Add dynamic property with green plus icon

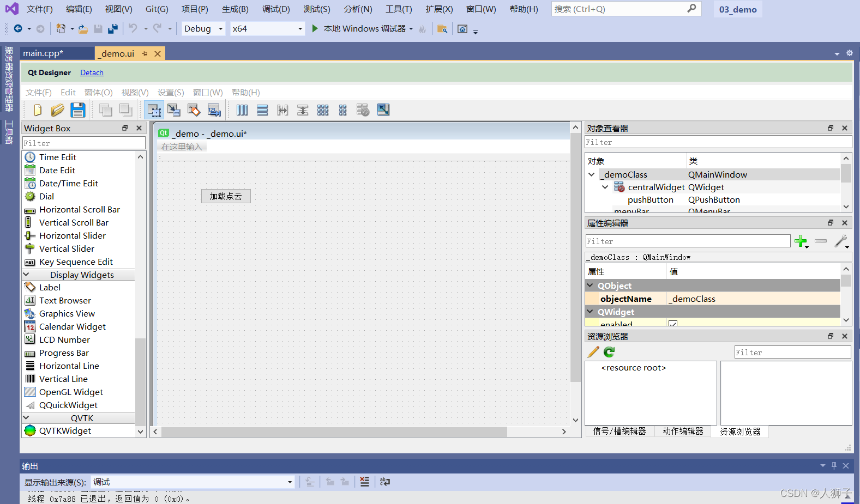(801, 241)
